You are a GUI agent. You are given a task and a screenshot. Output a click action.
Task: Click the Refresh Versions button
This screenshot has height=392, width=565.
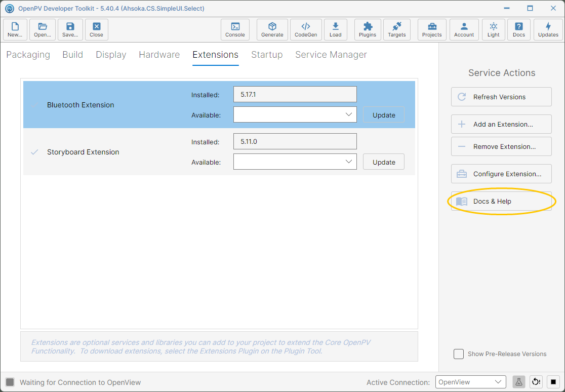501,97
